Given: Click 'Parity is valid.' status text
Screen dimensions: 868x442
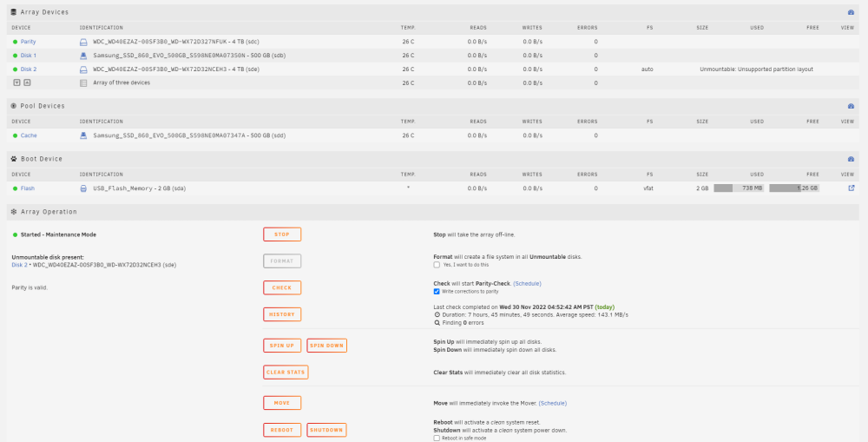Looking at the screenshot, I should 30,287.
